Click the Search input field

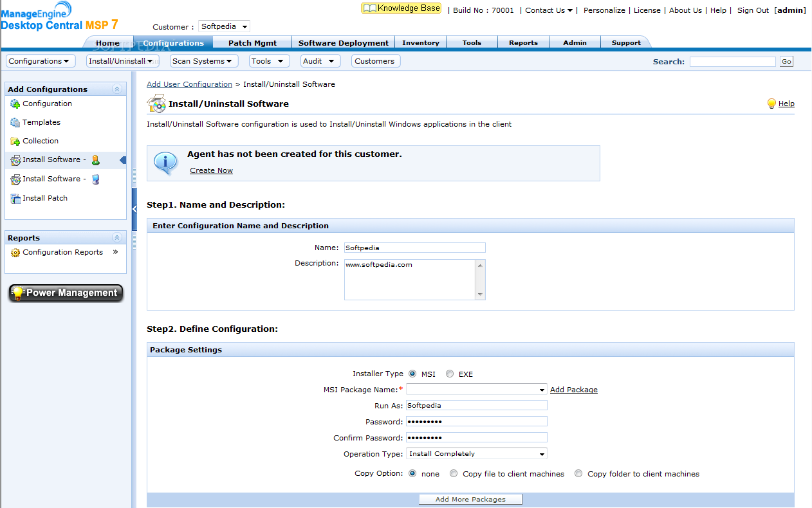[x=733, y=62]
